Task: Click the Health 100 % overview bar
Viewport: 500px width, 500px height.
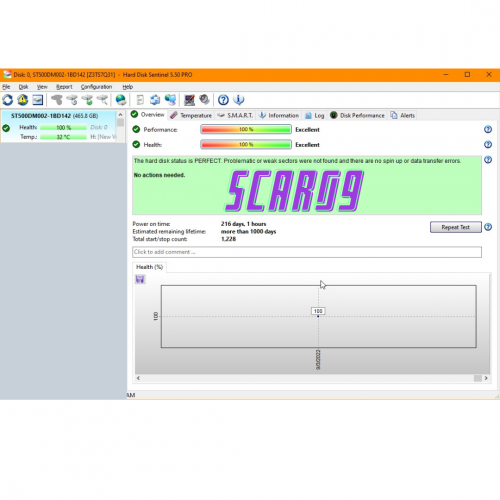Action: pos(246,144)
